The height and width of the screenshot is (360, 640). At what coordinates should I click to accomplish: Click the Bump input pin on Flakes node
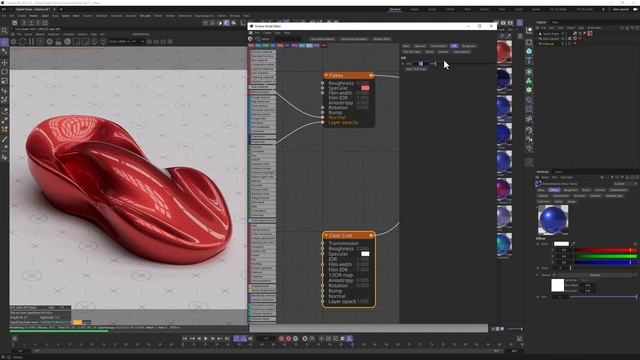[322, 112]
